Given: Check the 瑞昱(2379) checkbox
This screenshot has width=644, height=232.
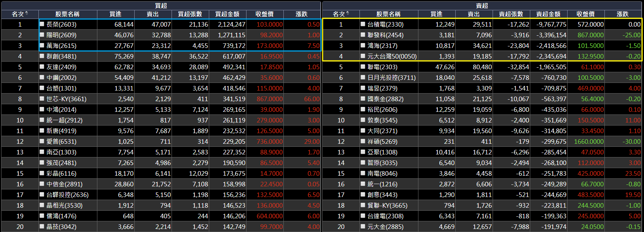Looking at the screenshot, I should tap(363, 88).
